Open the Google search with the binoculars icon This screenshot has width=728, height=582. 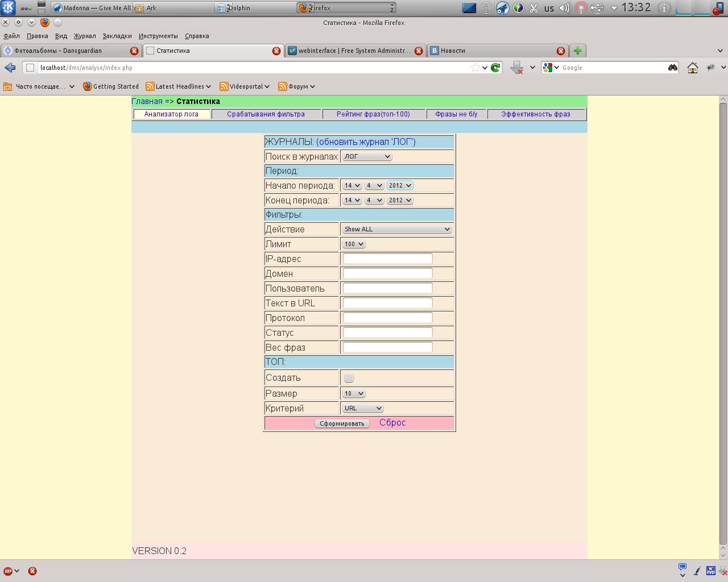coord(672,67)
